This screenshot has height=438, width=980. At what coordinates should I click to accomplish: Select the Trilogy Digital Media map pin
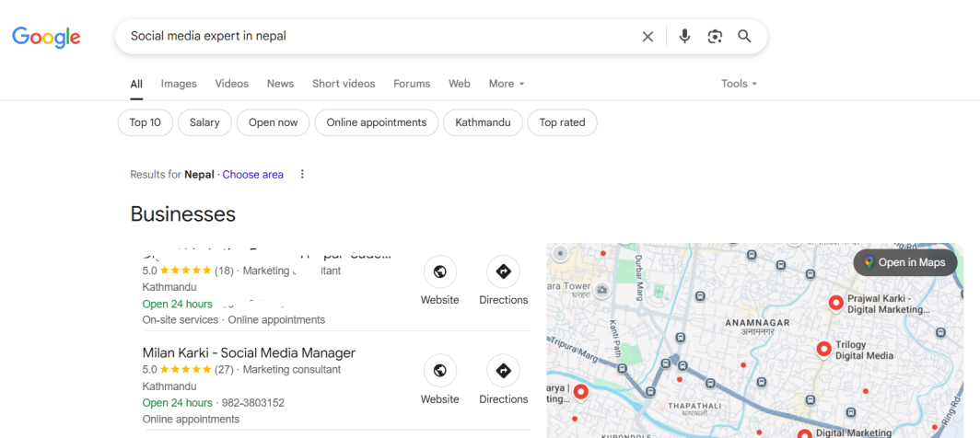point(824,349)
